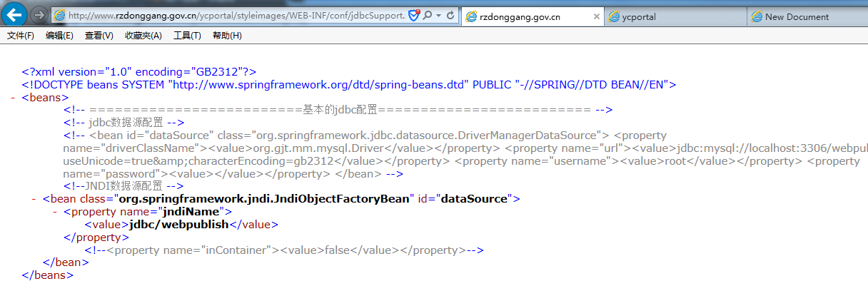Open the address bar dropdown arrow
Screen dimensions: 868x281
[x=438, y=15]
